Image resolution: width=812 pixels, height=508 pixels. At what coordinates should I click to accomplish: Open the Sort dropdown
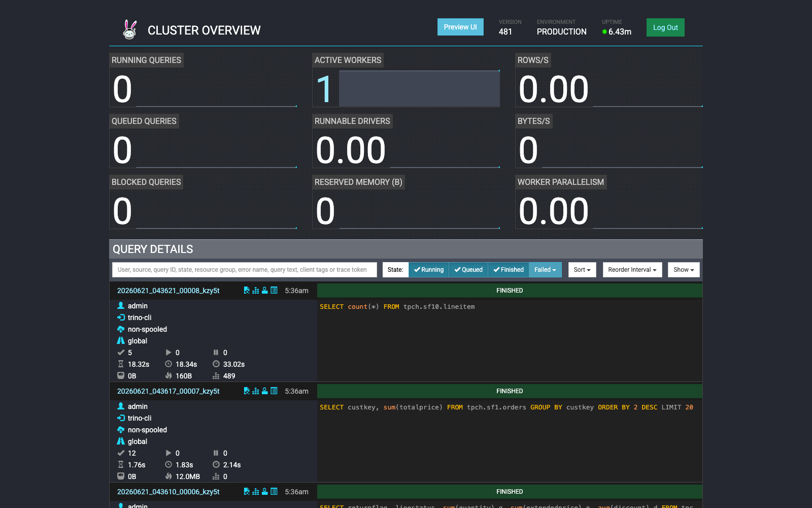coord(582,270)
